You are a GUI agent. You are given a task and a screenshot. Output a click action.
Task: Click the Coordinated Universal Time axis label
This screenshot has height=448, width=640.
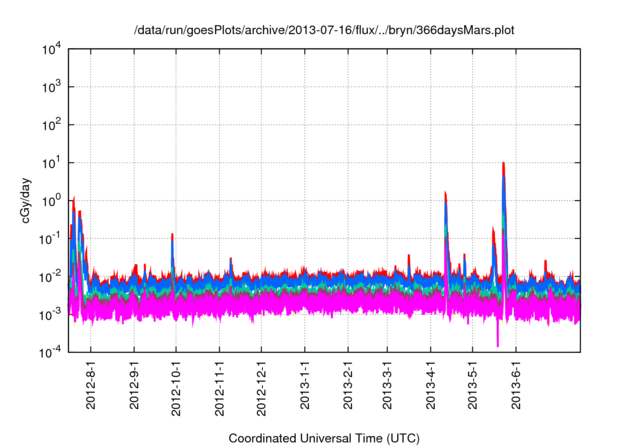pos(324,438)
